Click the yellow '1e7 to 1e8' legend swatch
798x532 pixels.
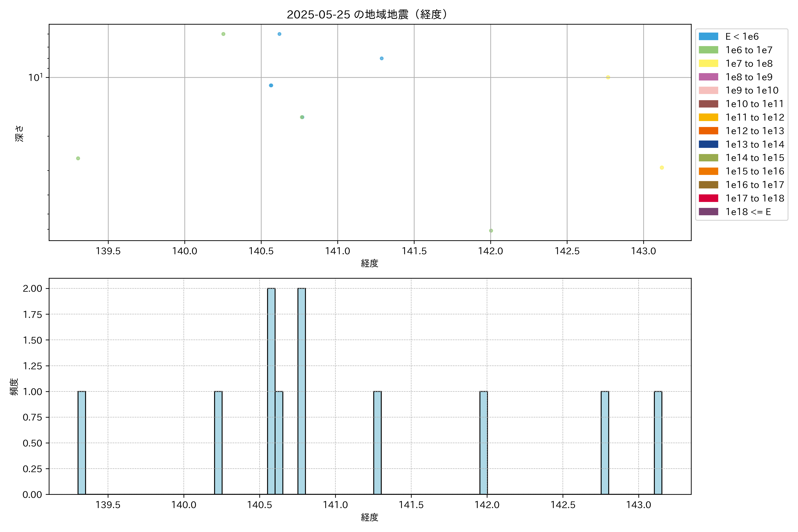point(708,63)
